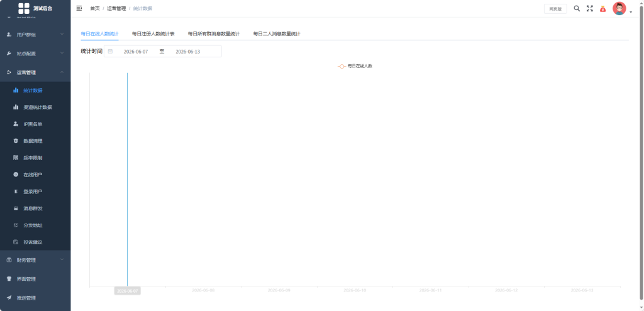Open 推送管理 via its paper plane icon
644x311 pixels.
pos(9,298)
